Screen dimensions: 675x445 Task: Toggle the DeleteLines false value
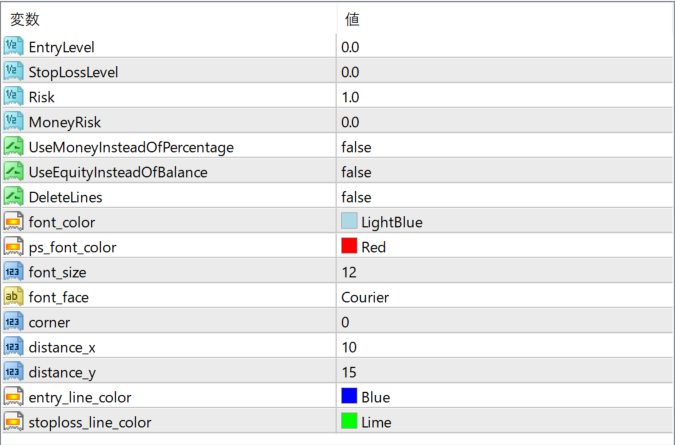tap(356, 197)
